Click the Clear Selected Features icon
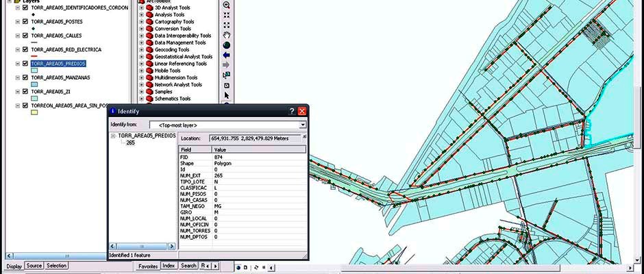Image resolution: width=644 pixels, height=274 pixels. coord(226,86)
